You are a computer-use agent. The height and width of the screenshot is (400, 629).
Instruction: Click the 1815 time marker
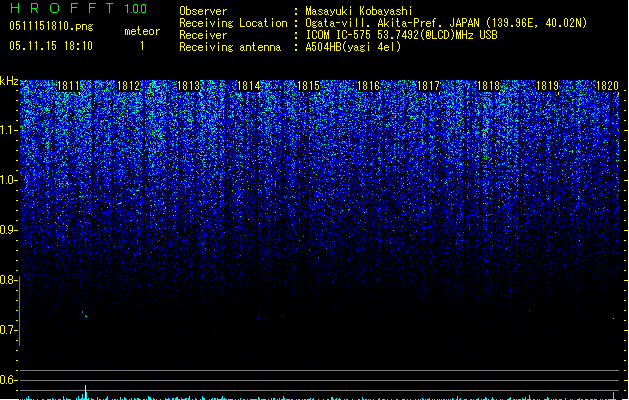(x=308, y=86)
